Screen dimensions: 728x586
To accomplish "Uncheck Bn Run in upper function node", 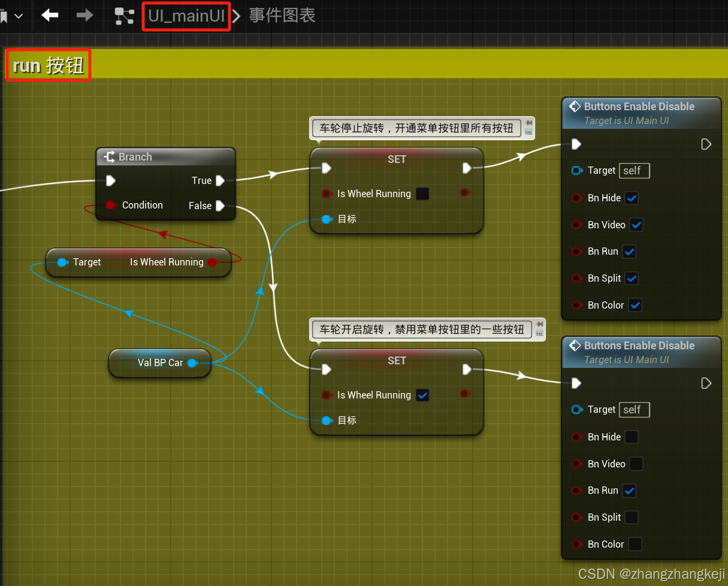I will 629,252.
